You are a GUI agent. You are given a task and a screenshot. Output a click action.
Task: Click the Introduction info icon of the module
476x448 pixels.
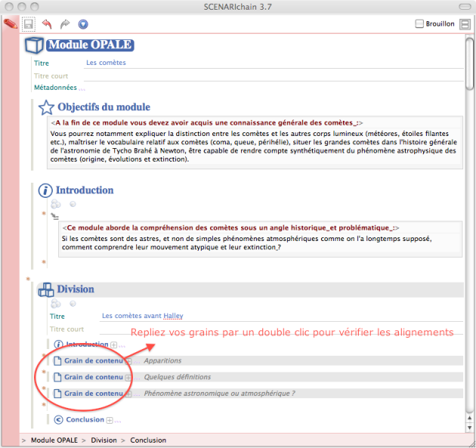click(x=45, y=190)
